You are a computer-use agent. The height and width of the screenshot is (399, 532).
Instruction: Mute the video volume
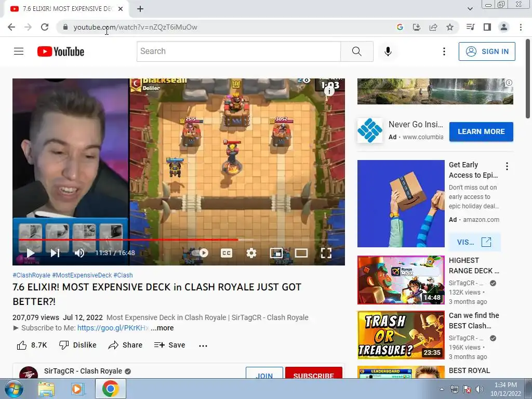click(79, 253)
